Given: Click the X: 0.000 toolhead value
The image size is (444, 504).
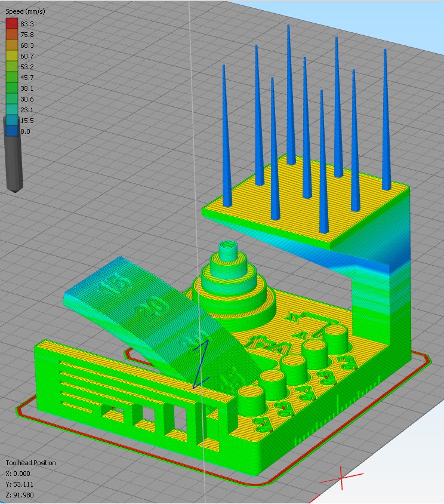Looking at the screenshot, I should (18, 474).
